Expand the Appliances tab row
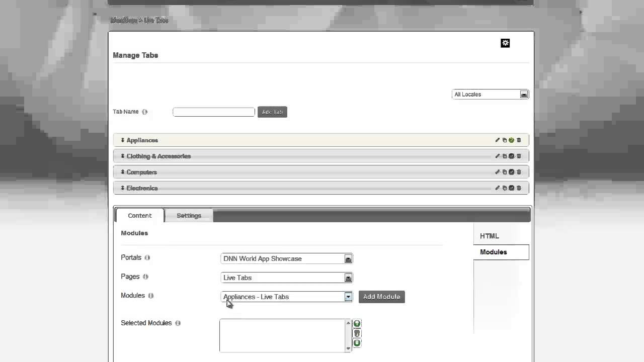This screenshot has width=644, height=362. 321,140
